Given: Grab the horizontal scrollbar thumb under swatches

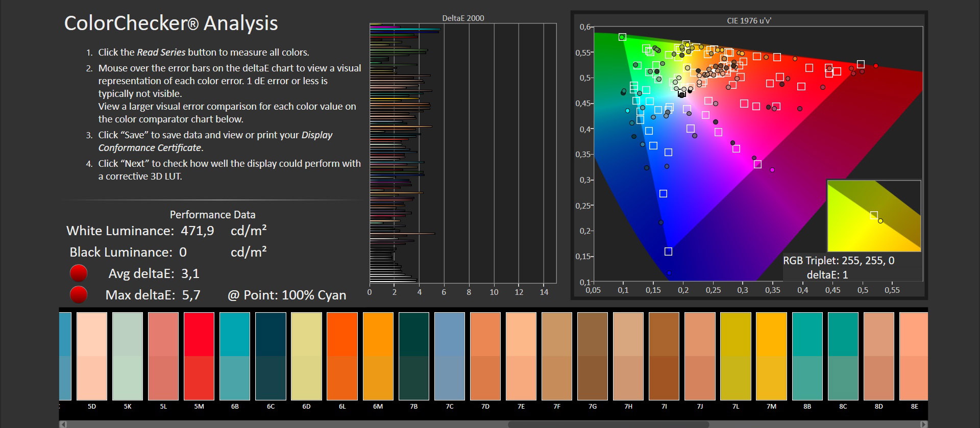Looking at the screenshot, I should [x=608, y=424].
